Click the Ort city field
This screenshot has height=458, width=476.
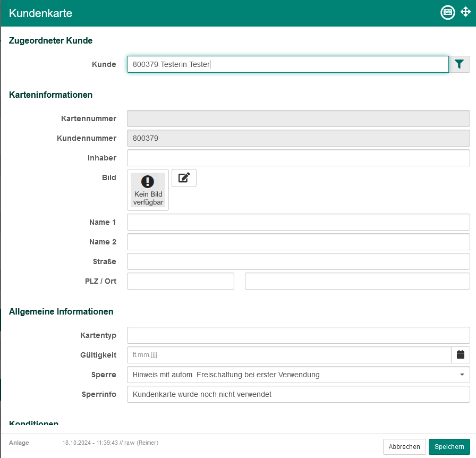[x=357, y=281]
